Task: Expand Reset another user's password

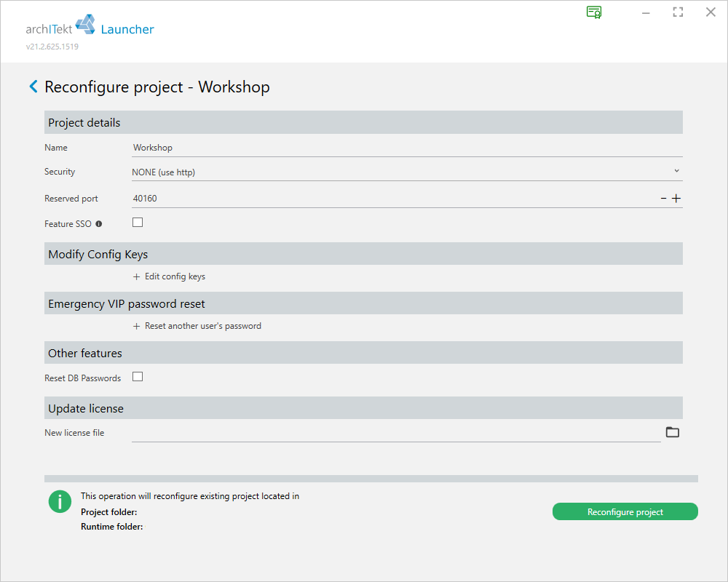Action: pyautogui.click(x=197, y=326)
